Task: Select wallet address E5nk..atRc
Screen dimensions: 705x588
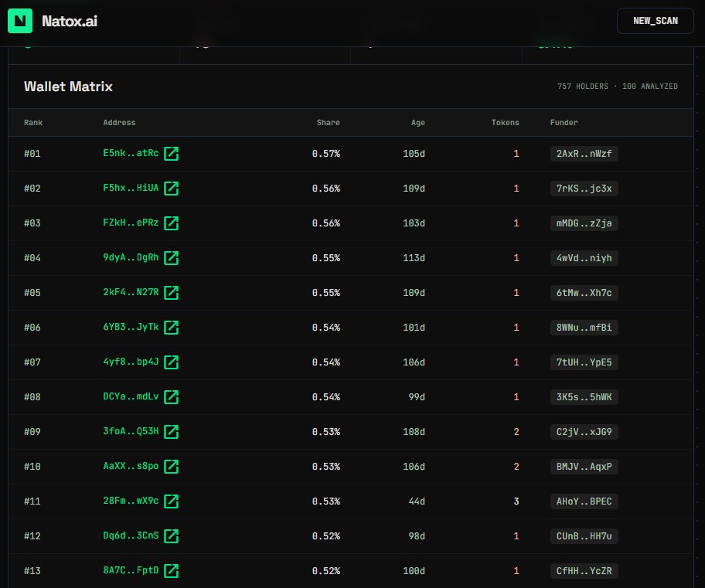Action: pos(131,153)
